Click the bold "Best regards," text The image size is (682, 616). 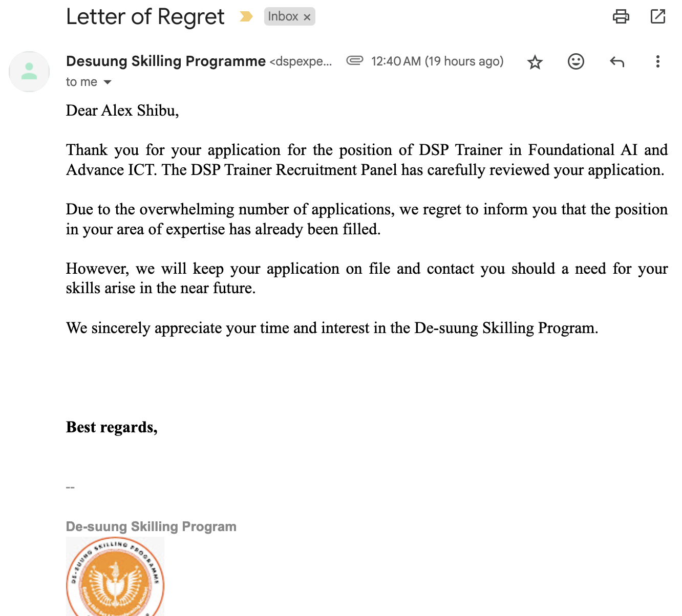(112, 427)
